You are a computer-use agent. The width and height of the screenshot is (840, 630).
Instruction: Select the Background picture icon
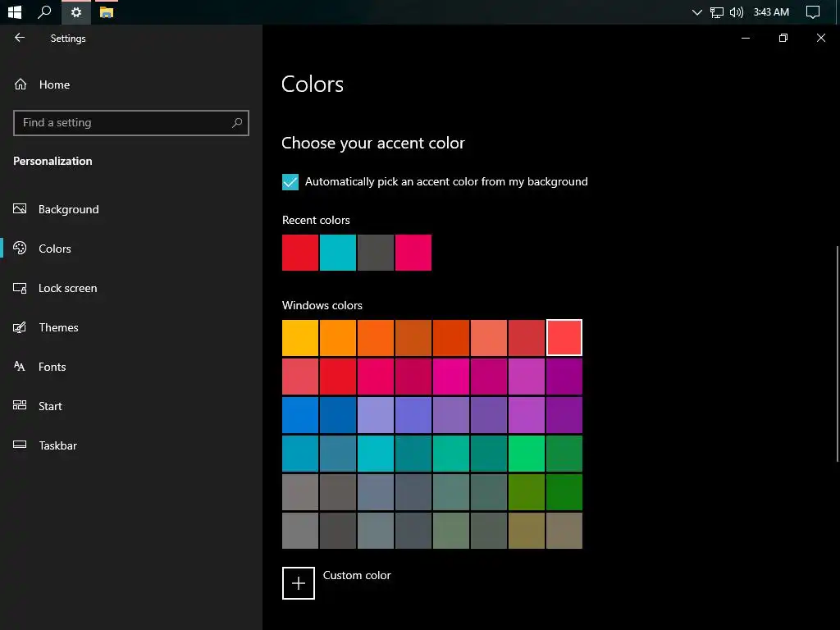coord(20,209)
